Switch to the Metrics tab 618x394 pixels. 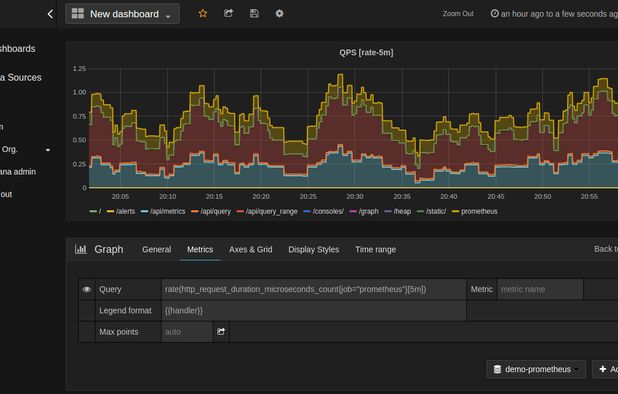[200, 249]
